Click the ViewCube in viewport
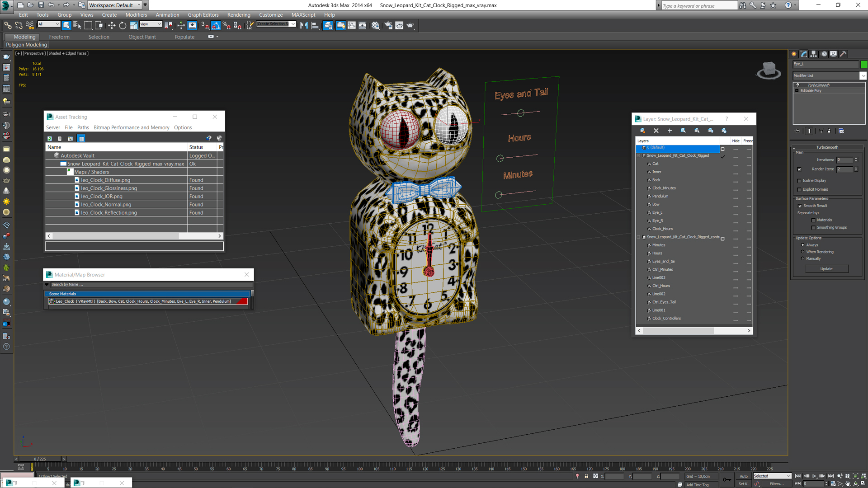This screenshot has height=488, width=868. [768, 70]
